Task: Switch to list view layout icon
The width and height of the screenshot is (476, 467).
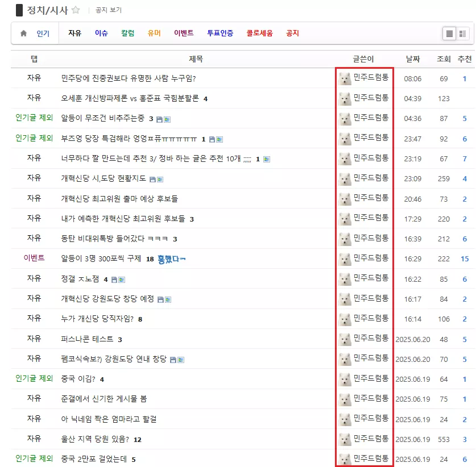Action: [449, 34]
